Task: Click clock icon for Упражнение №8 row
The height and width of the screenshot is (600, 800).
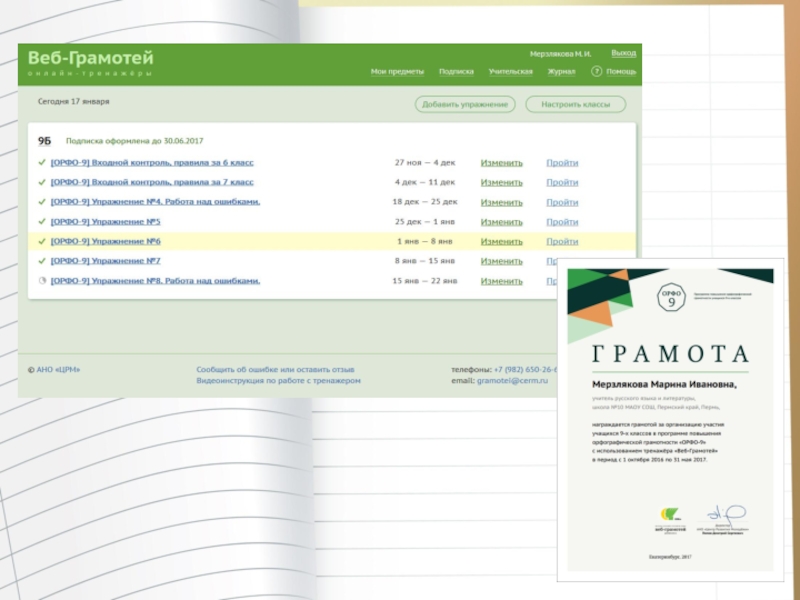Action: [42, 281]
